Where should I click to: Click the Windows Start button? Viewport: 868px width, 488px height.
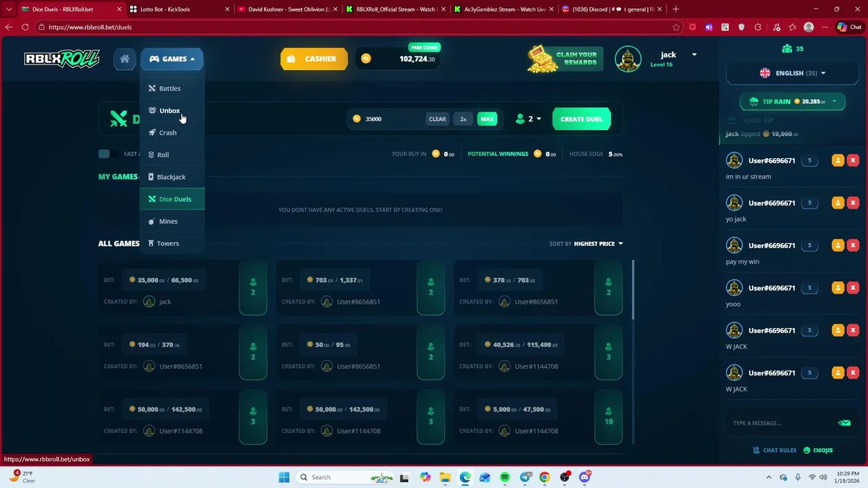[x=284, y=477]
